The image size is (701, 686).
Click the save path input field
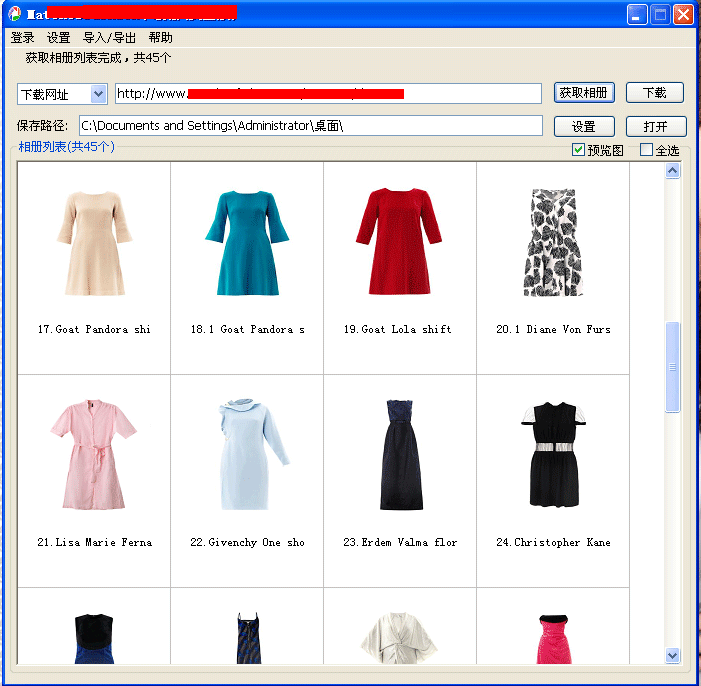pyautogui.click(x=310, y=126)
